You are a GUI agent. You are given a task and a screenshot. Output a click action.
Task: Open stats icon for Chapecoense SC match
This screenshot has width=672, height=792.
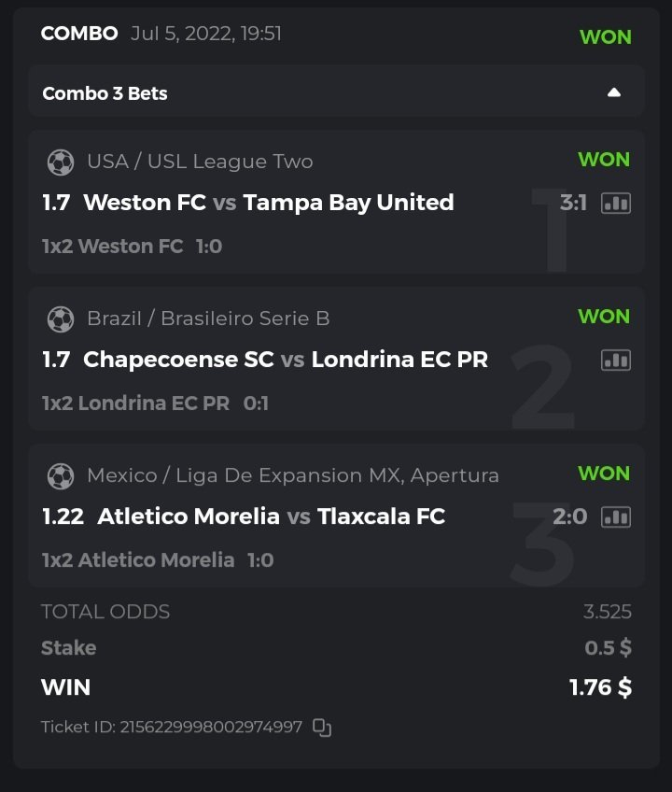click(x=615, y=360)
